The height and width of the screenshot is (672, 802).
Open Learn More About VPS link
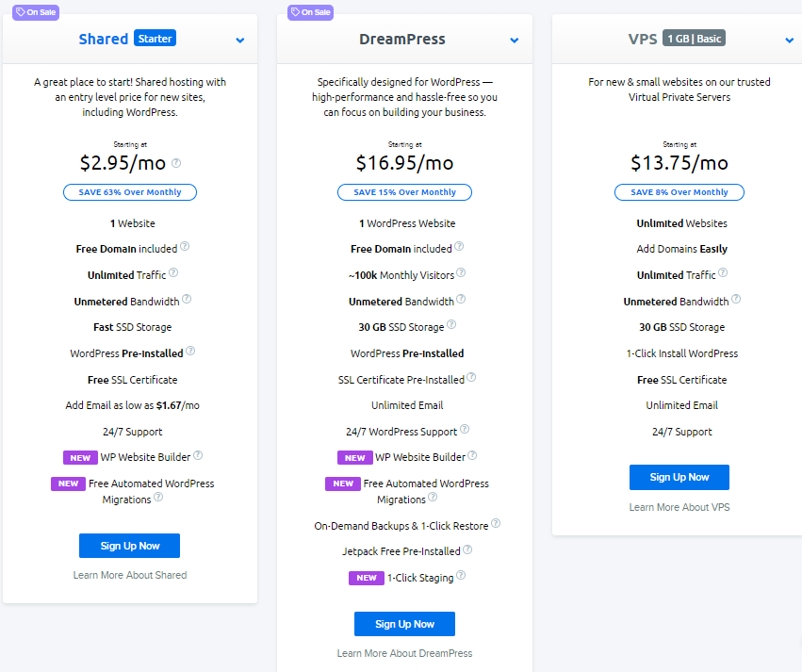(679, 507)
